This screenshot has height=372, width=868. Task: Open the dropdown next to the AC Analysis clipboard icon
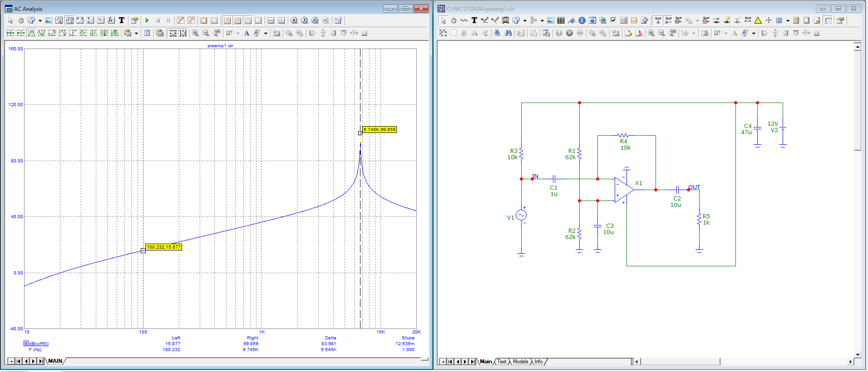click(x=136, y=33)
